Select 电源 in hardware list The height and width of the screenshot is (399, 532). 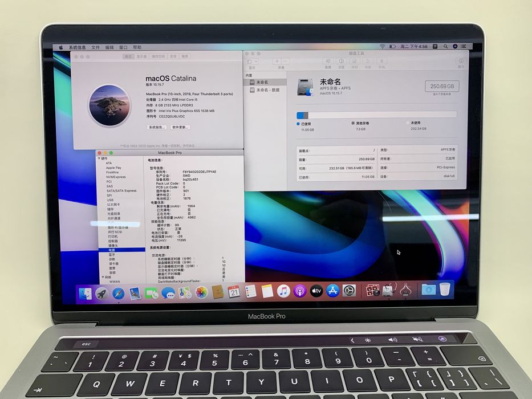(122, 250)
